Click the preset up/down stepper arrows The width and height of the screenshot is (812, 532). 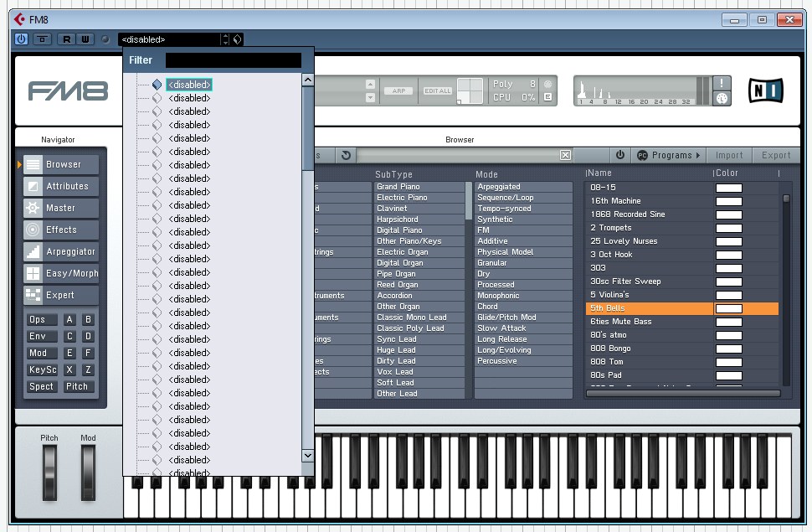click(x=225, y=39)
